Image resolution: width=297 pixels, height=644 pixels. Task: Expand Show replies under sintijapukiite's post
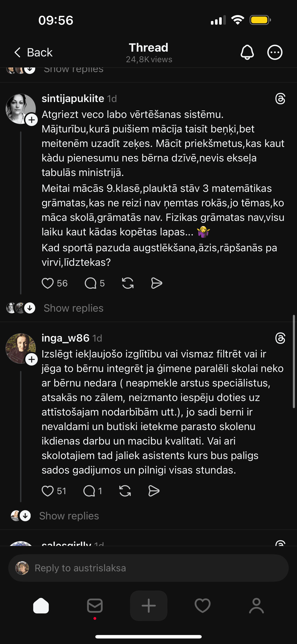pos(73,308)
